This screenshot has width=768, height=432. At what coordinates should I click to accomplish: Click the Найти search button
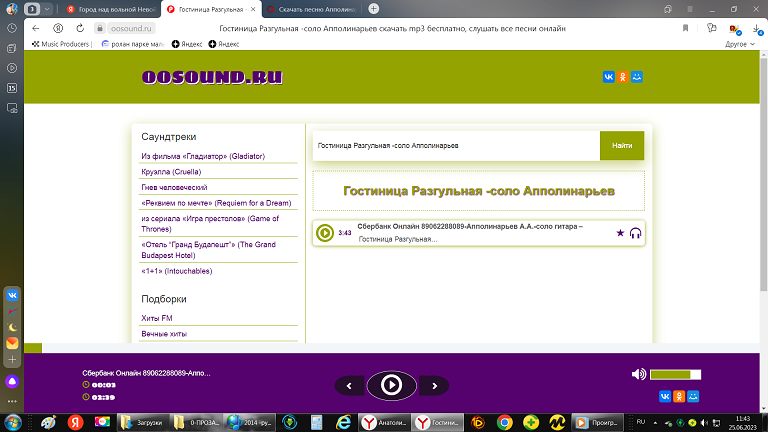click(x=622, y=145)
